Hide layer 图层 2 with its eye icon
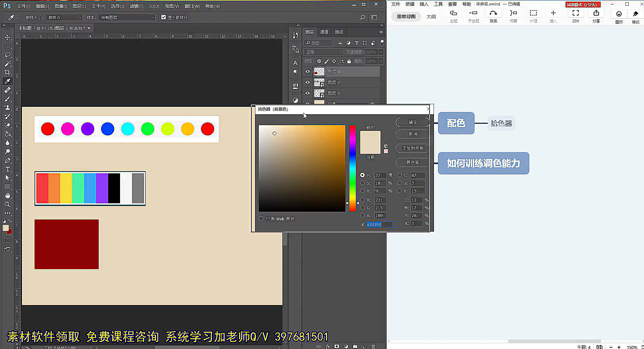Viewport: 644px width, 349px height. point(307,83)
